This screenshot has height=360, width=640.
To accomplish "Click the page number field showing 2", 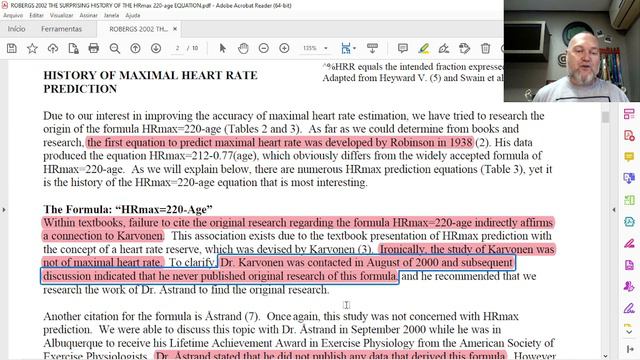I will [x=178, y=48].
